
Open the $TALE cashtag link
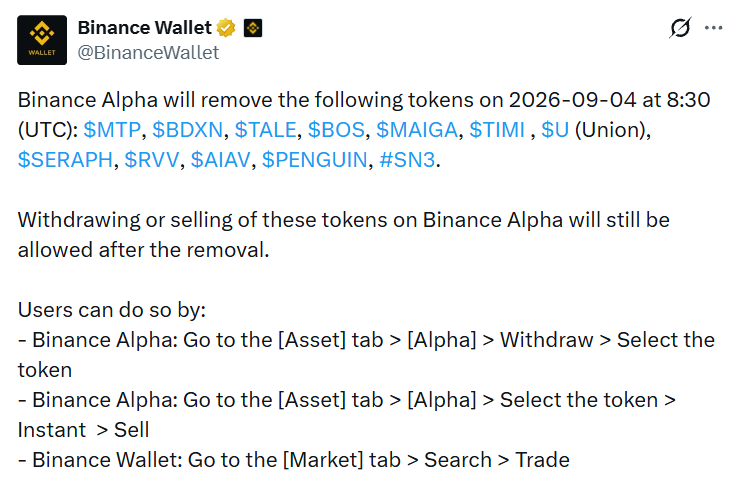pos(265,130)
